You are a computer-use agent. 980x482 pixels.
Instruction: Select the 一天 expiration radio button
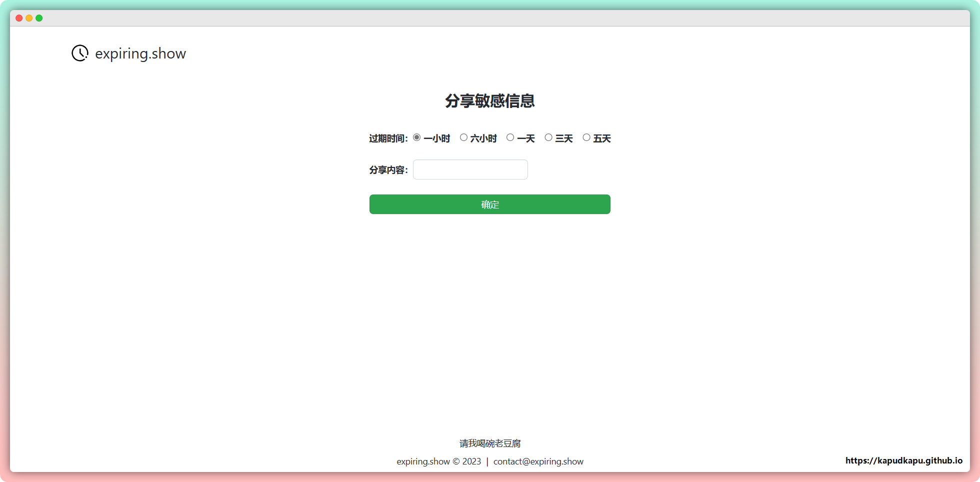pos(510,137)
